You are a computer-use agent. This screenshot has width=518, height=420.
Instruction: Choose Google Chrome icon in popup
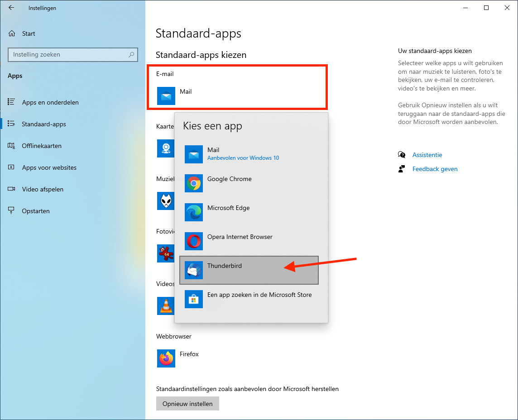tap(193, 183)
